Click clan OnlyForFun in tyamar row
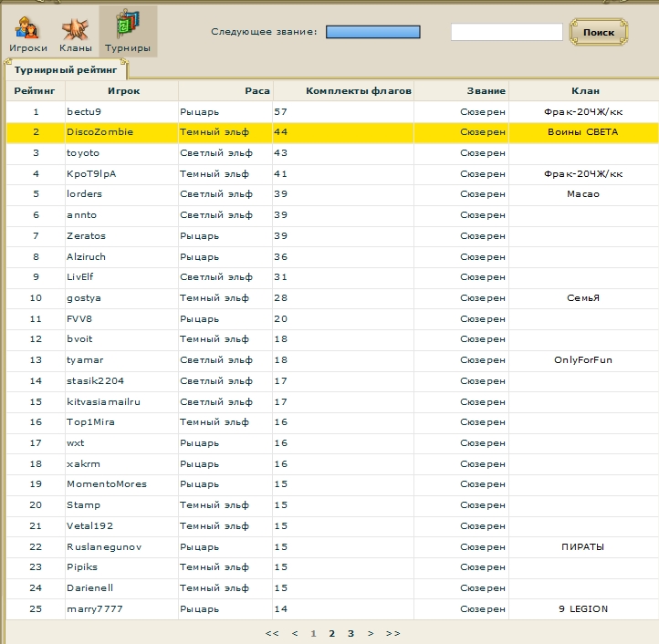Image resolution: width=659 pixels, height=644 pixels. point(583,360)
